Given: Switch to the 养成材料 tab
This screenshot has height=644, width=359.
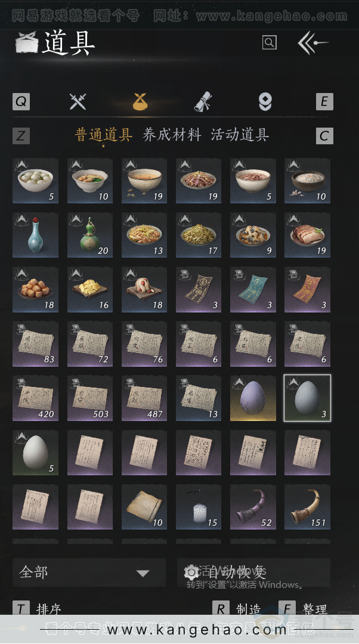Looking at the screenshot, I should (x=172, y=135).
